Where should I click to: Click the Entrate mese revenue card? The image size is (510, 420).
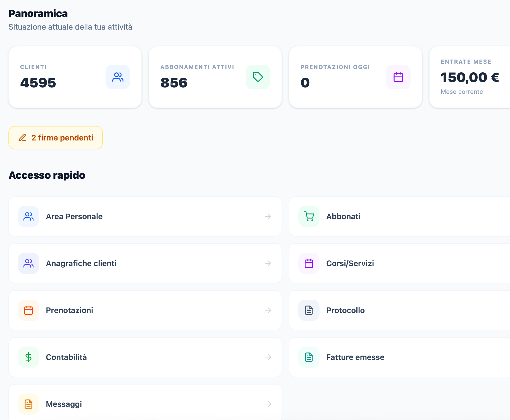(472, 77)
